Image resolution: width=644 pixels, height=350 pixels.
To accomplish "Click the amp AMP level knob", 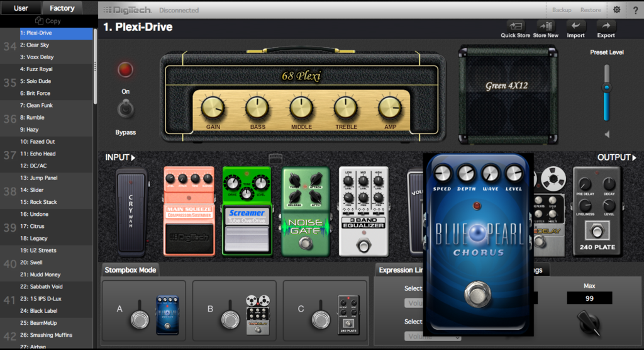I will (x=390, y=108).
